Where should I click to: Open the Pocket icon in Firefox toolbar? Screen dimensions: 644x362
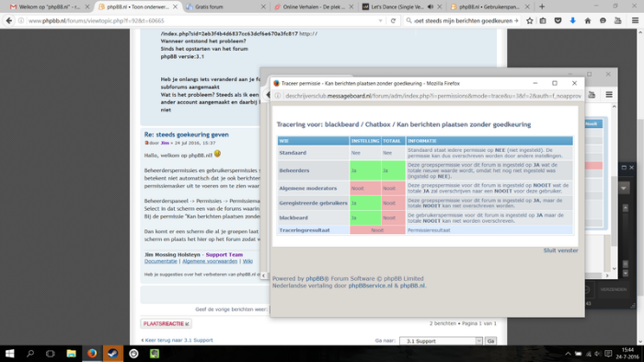pyautogui.click(x=558, y=20)
